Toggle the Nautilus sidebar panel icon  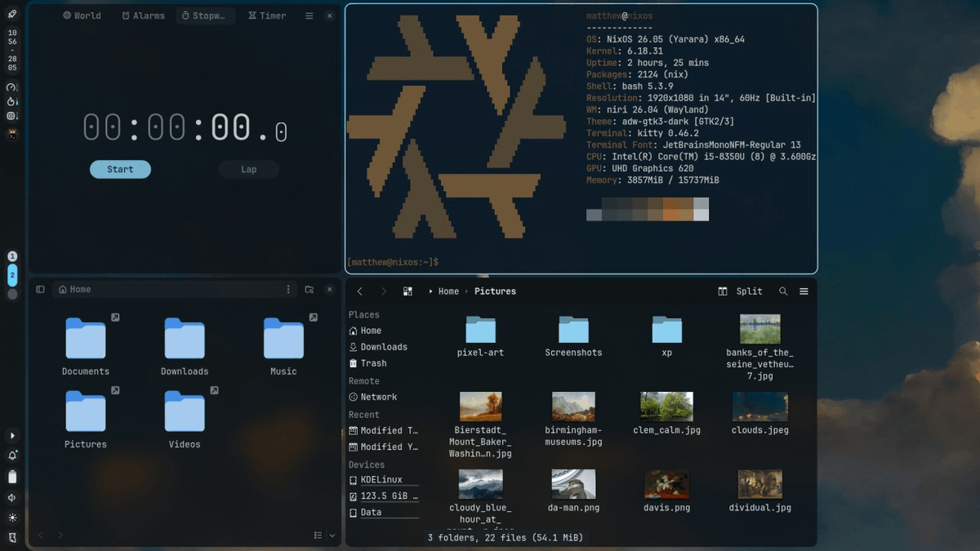point(40,290)
